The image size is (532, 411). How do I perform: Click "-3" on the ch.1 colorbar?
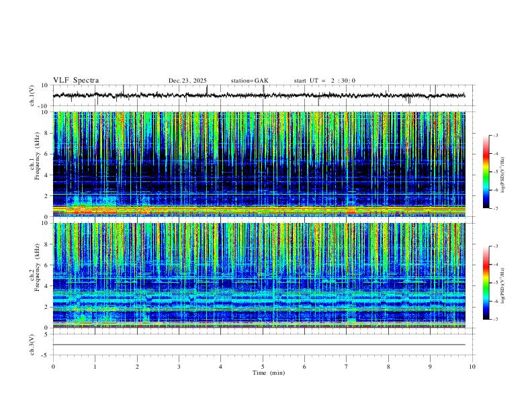click(x=495, y=136)
